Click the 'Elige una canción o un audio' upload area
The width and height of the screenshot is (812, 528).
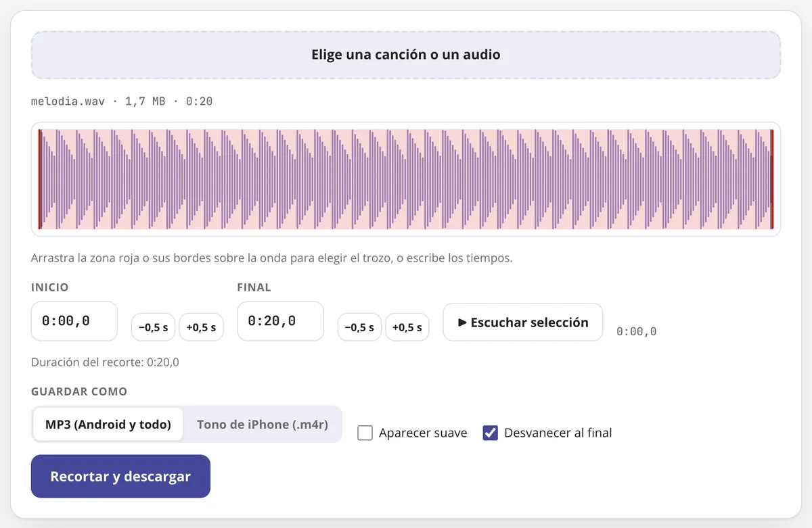point(405,55)
